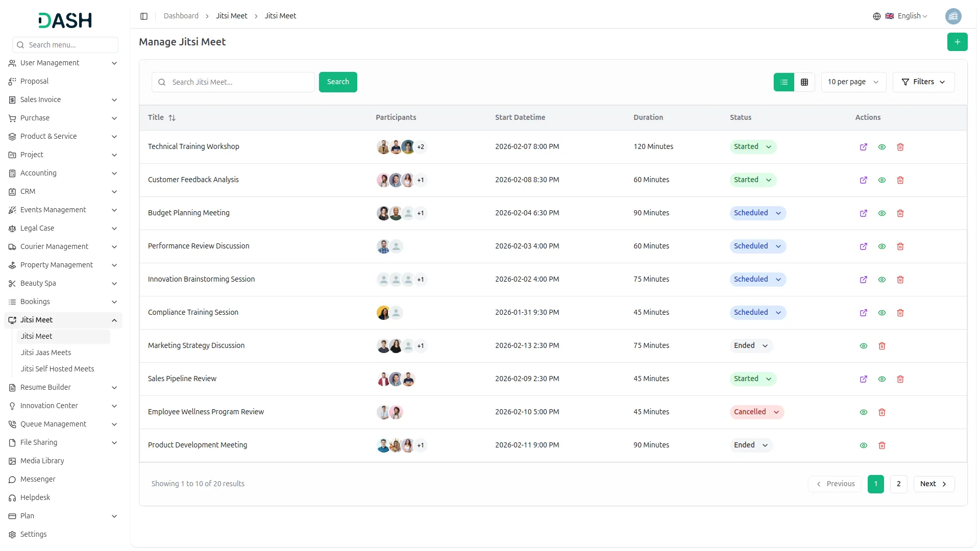
Task: Click trash icon for Marketing Strategy Discussion
Action: click(x=881, y=346)
